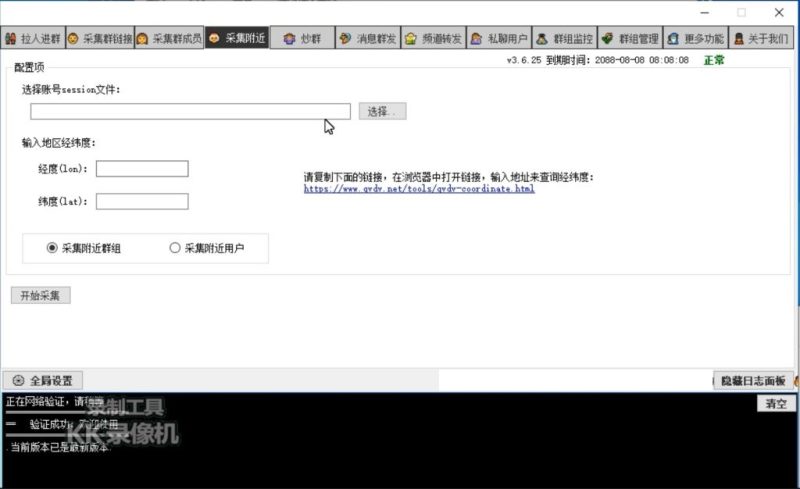Open 全局设置 global settings
Image resolution: width=800 pixels, height=489 pixels.
click(43, 381)
